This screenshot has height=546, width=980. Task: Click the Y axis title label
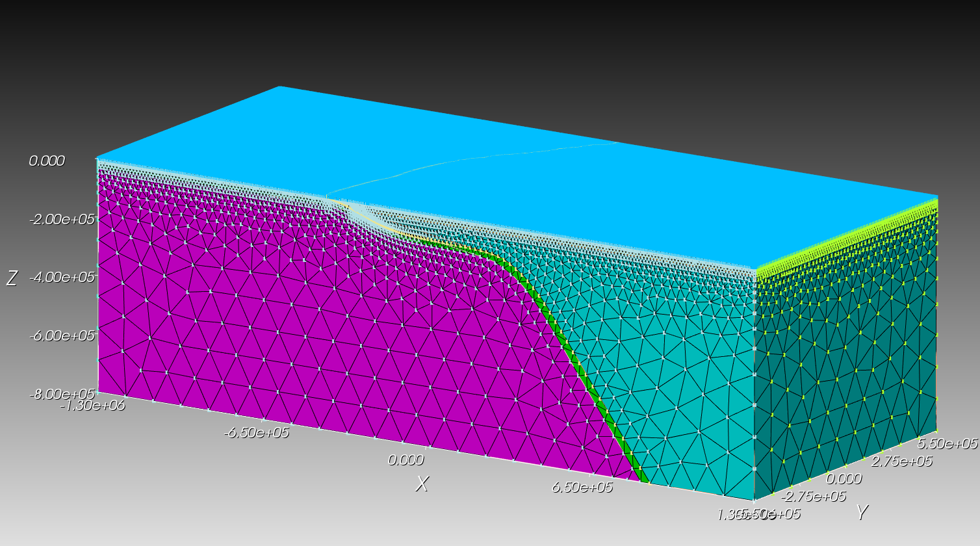862,513
